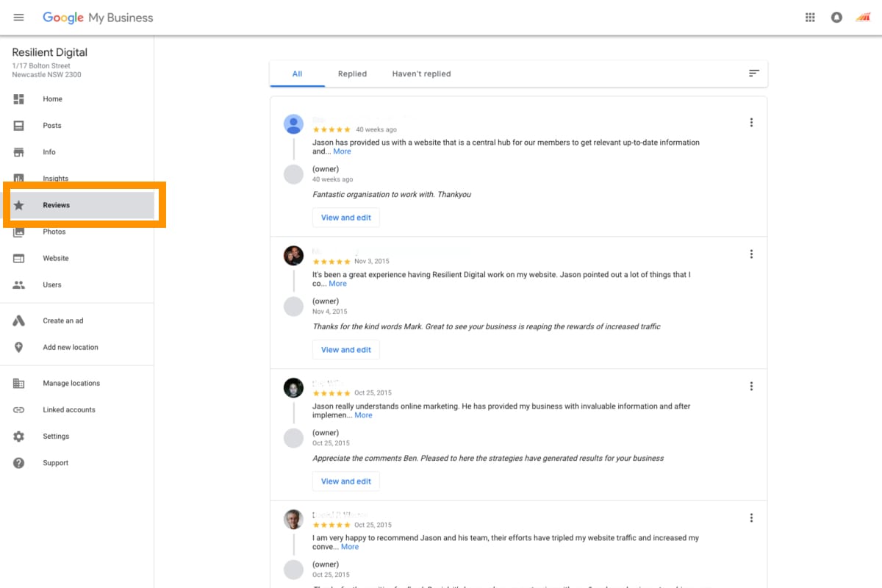Click the Add new location pin icon

tap(19, 348)
